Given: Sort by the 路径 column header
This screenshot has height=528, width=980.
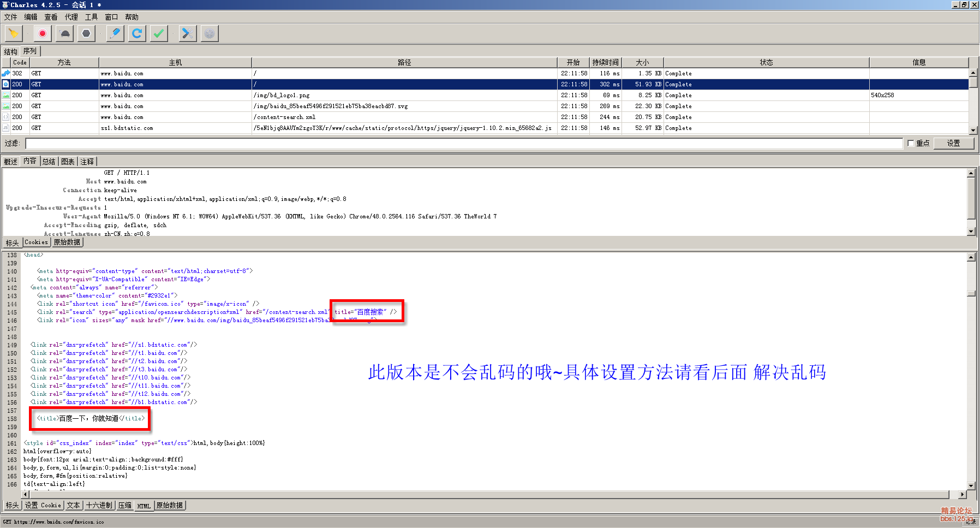Looking at the screenshot, I should (x=404, y=62).
